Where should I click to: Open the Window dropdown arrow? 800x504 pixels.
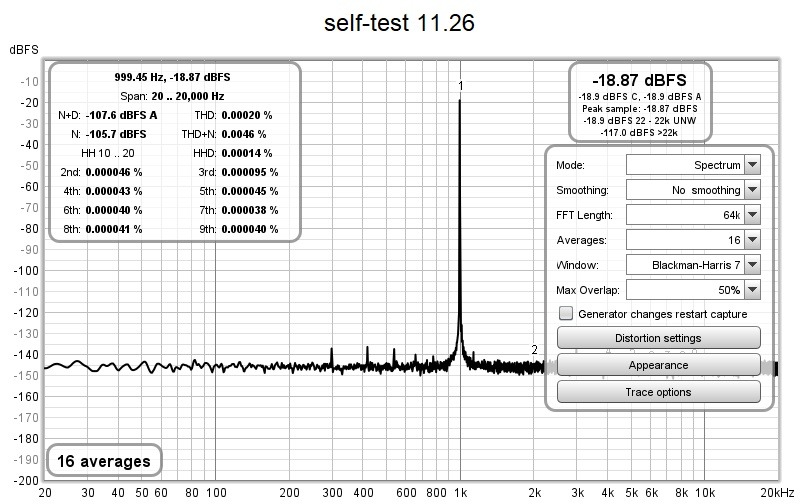753,265
